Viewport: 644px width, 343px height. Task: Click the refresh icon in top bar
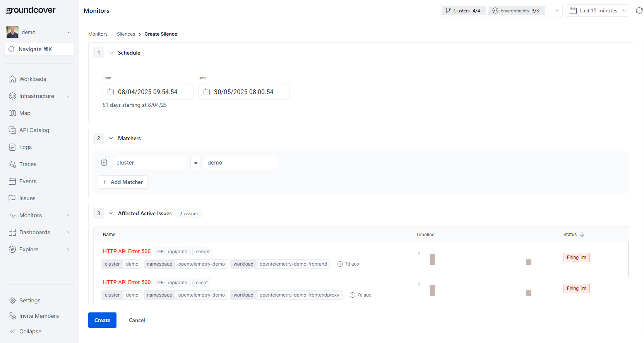tap(639, 10)
